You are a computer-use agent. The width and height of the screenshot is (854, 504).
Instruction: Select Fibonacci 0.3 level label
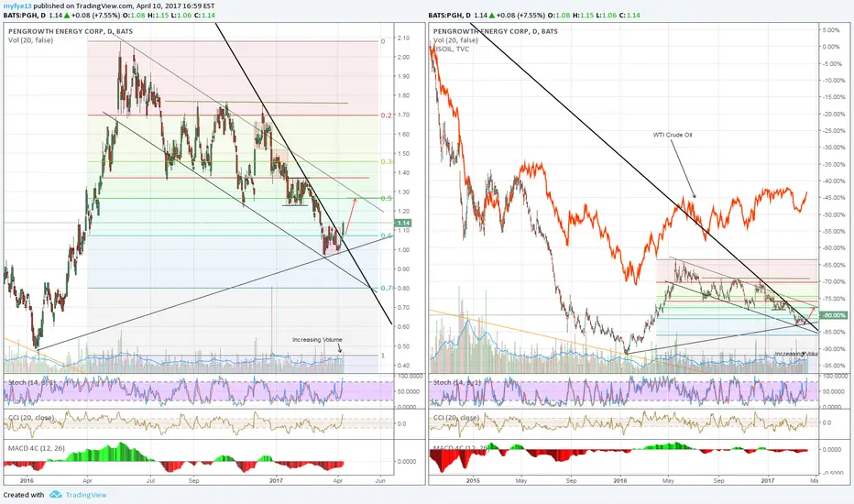coord(386,162)
